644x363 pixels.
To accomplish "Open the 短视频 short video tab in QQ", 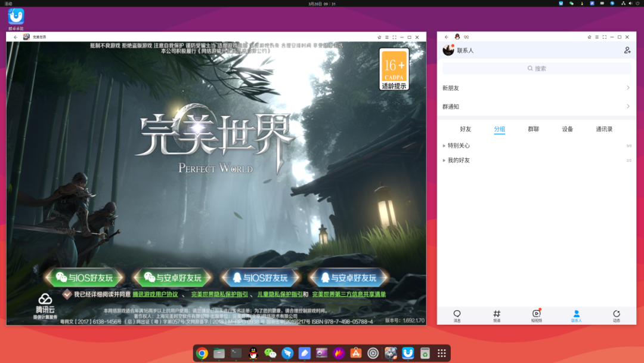I will [537, 316].
